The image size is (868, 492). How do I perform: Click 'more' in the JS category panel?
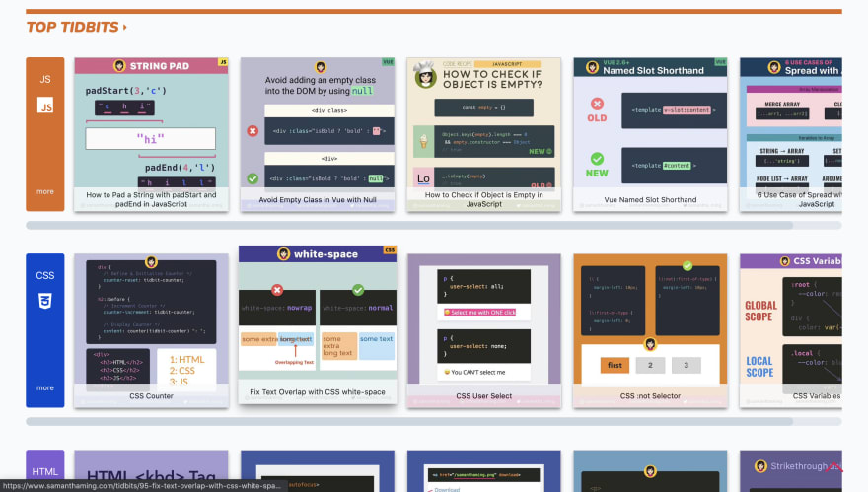[45, 191]
